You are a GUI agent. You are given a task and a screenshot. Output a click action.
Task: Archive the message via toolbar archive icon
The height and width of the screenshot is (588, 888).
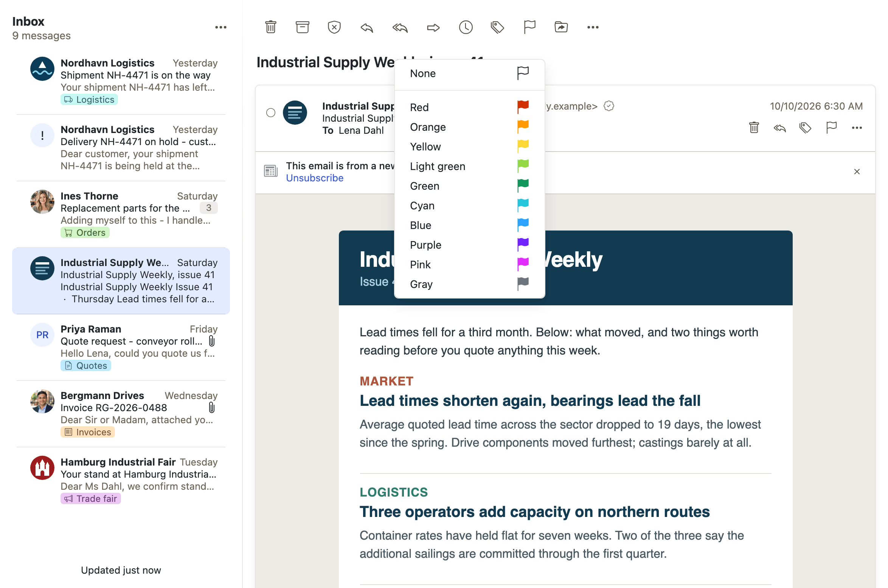point(303,27)
